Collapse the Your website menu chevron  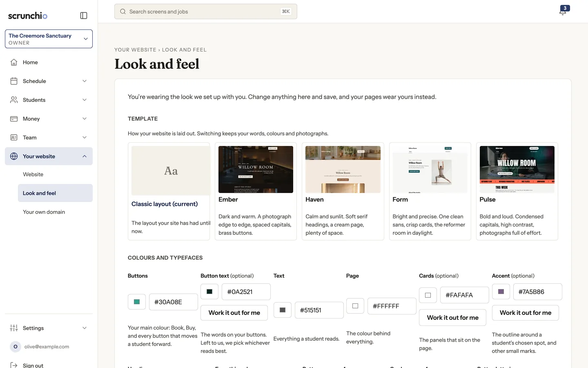85,156
